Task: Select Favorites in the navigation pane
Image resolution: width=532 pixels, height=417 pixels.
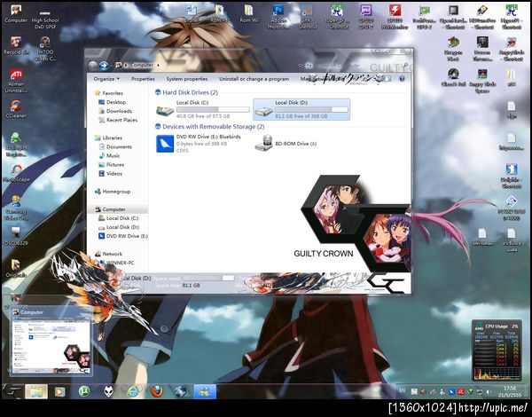Action: [x=113, y=93]
